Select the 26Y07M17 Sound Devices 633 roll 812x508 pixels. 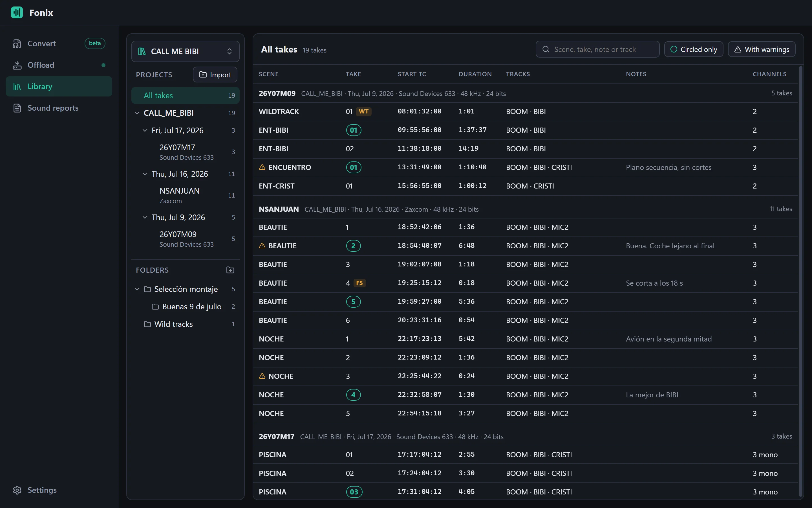185,152
